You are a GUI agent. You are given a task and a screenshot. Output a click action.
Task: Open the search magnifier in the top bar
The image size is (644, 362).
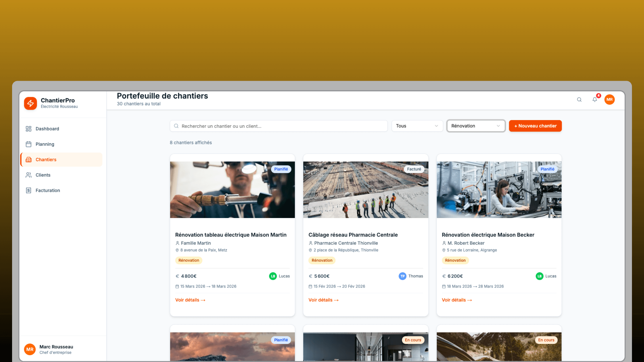point(579,100)
